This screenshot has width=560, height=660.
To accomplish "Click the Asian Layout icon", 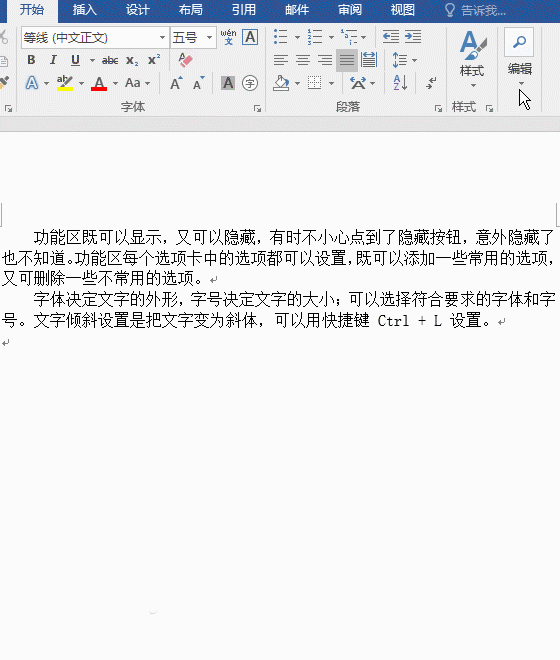I will click(358, 83).
